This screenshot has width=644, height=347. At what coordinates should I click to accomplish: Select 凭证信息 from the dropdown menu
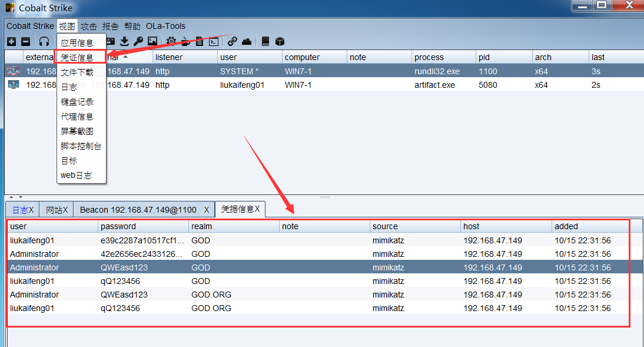point(81,58)
